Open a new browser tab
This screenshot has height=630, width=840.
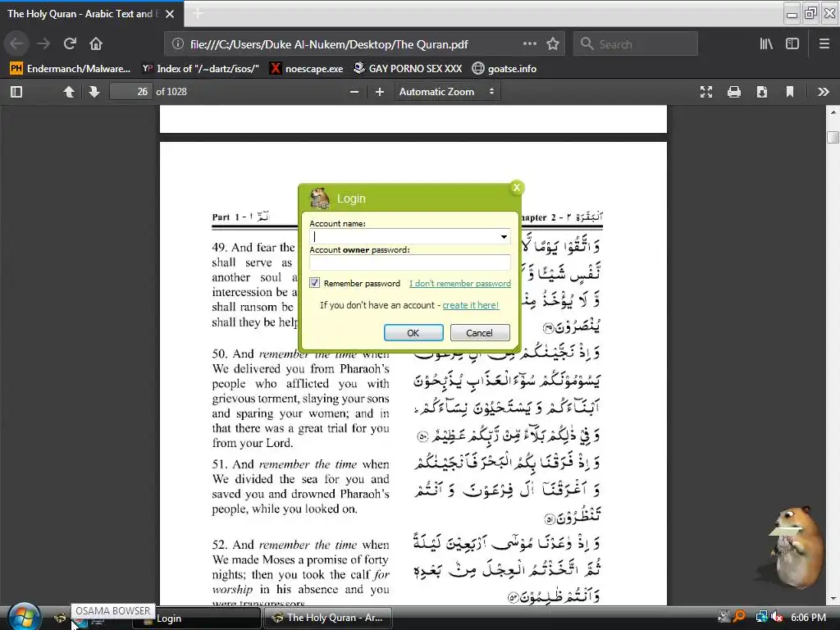198,13
